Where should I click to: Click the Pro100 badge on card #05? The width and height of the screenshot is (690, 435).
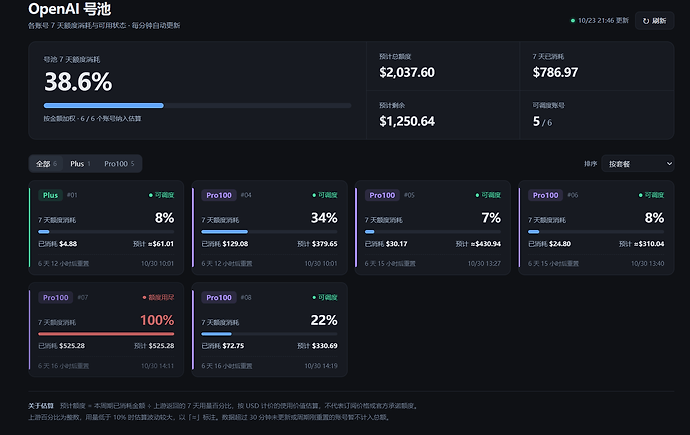click(x=382, y=195)
